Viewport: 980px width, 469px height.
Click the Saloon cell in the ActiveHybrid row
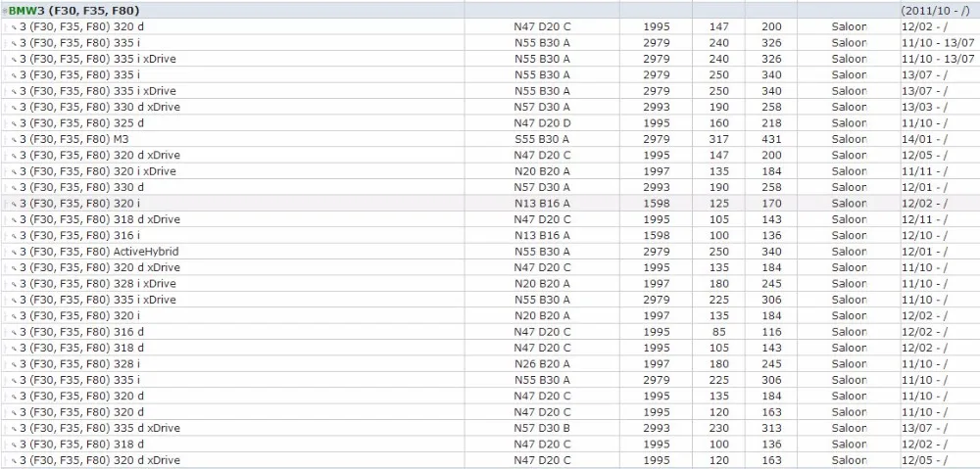coord(849,252)
